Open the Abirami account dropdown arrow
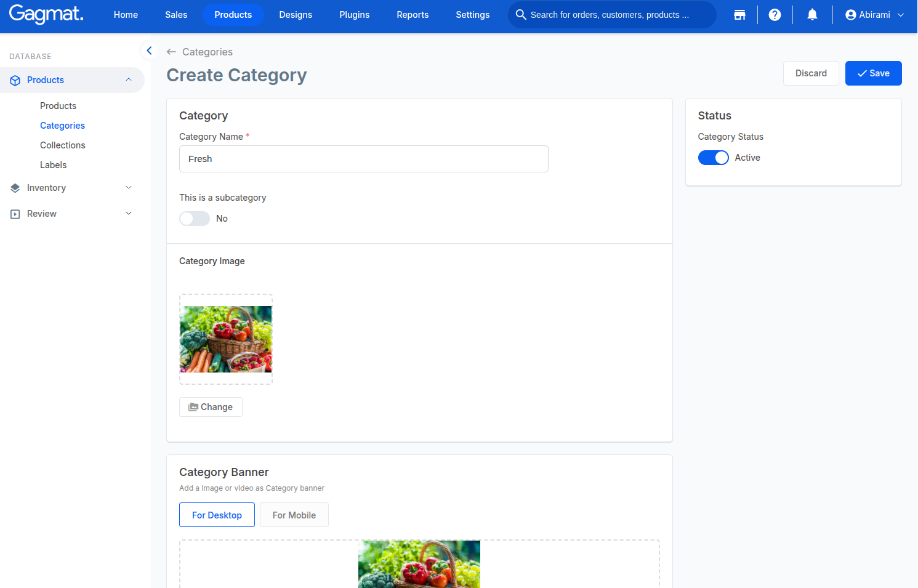This screenshot has width=918, height=588. pos(901,15)
